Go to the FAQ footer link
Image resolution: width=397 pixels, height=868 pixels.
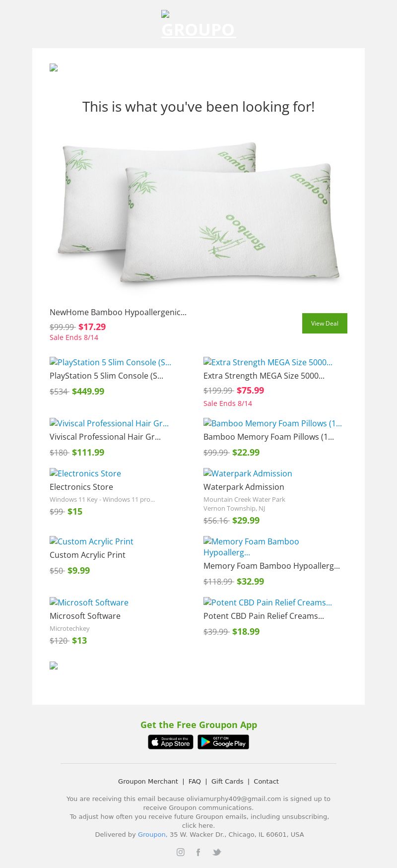pos(195,781)
